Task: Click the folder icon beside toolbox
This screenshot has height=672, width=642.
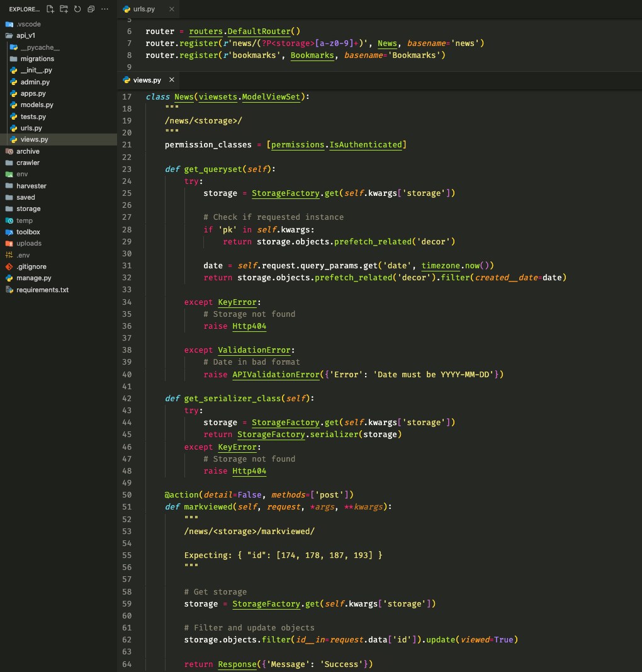Action: 9,232
